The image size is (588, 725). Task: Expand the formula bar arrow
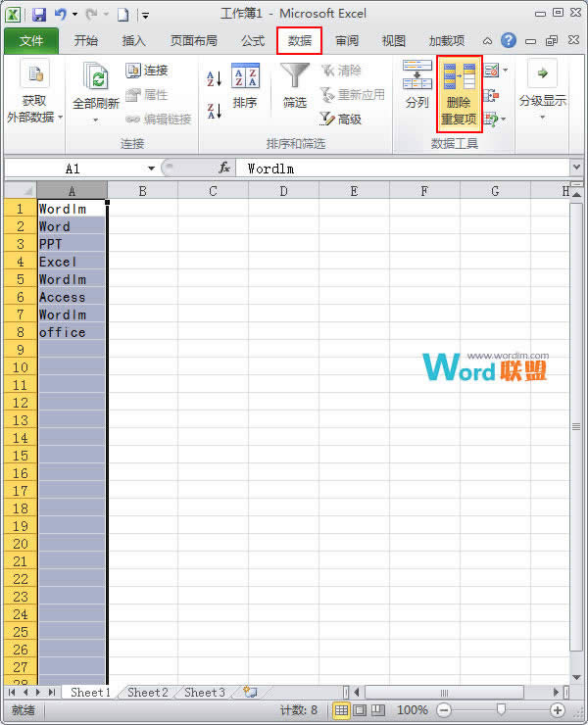pyautogui.click(x=576, y=167)
